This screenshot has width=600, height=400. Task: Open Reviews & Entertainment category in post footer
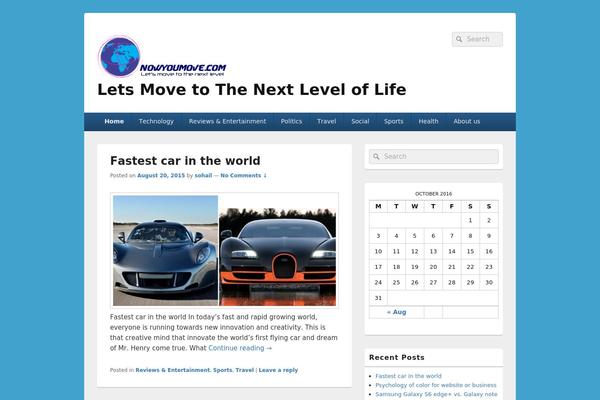coord(173,370)
